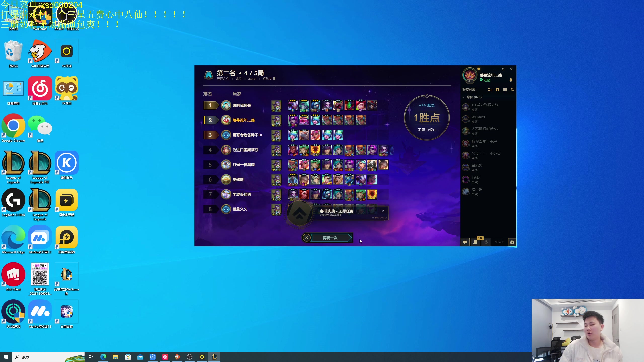Dismiss the 春节庆典 - 无尽任务 popup
This screenshot has width=644, height=362.
click(383, 211)
